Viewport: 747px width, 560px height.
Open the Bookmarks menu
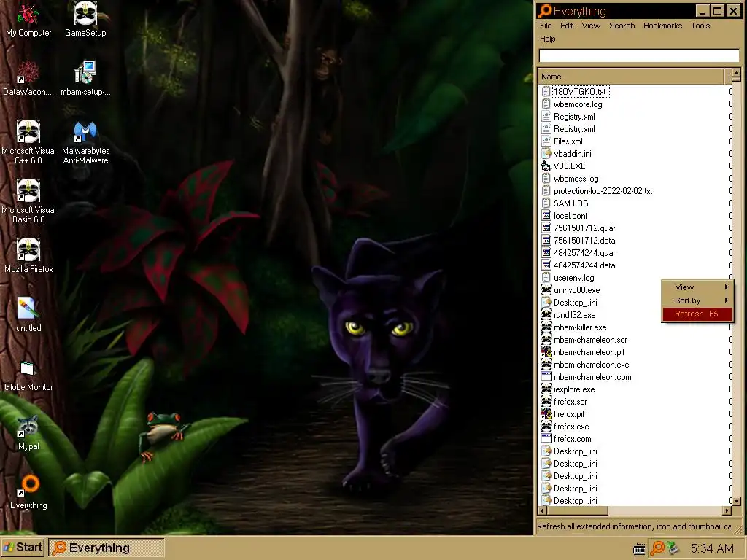click(x=662, y=26)
